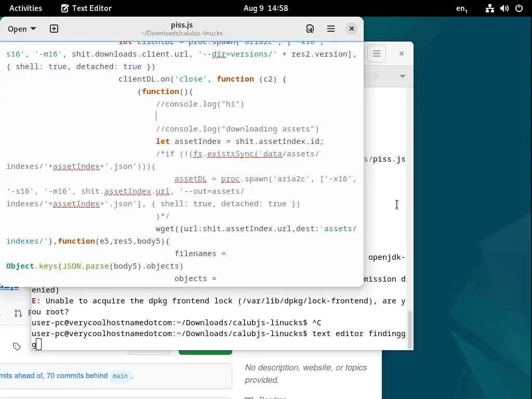Click the 'filenames =' code line
Image resolution: width=532 pixels, height=399 pixels.
(x=200, y=254)
